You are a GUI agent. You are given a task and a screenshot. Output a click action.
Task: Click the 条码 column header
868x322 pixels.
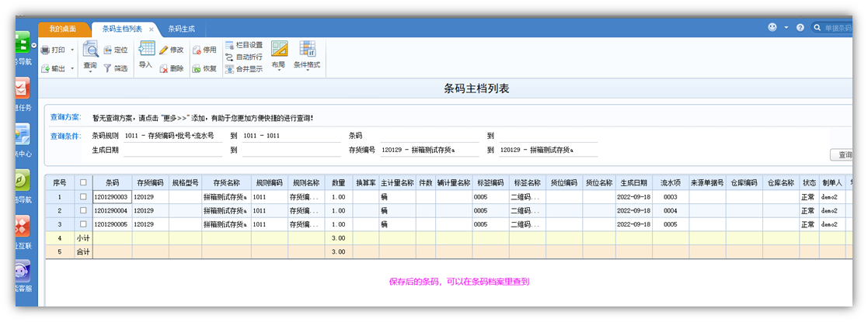pyautogui.click(x=113, y=182)
